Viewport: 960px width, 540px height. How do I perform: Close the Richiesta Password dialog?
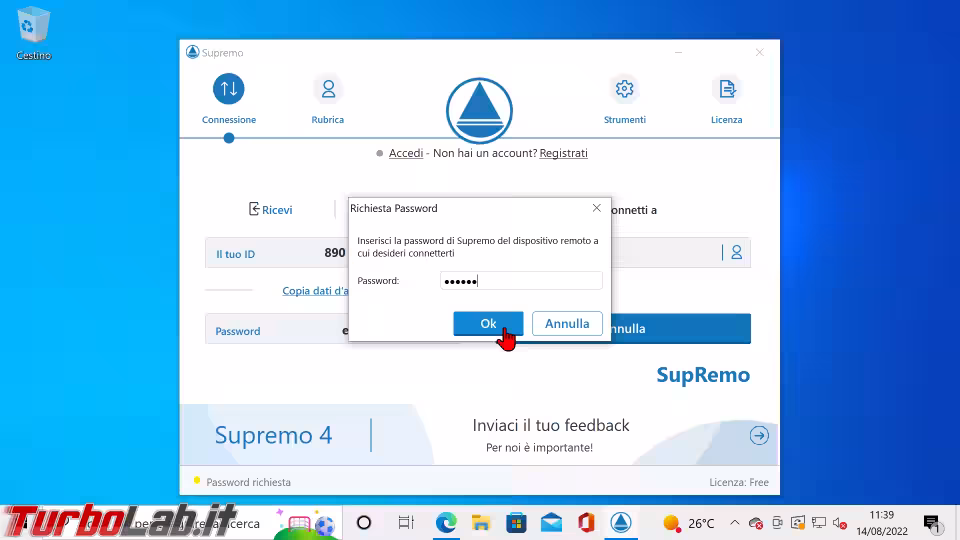click(x=596, y=208)
